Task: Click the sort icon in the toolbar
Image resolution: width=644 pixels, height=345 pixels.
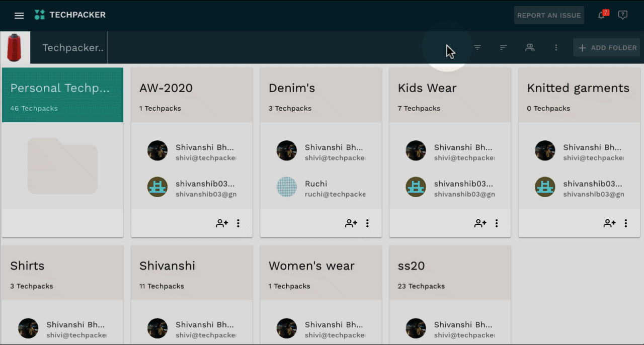Action: point(504,47)
